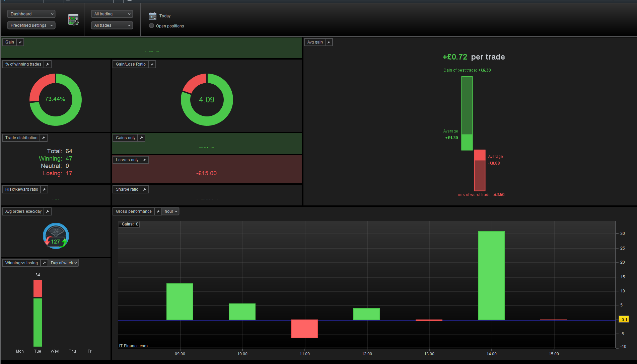Select the Loss of worst trade -£3.50 text
637x364 pixels.
point(480,195)
